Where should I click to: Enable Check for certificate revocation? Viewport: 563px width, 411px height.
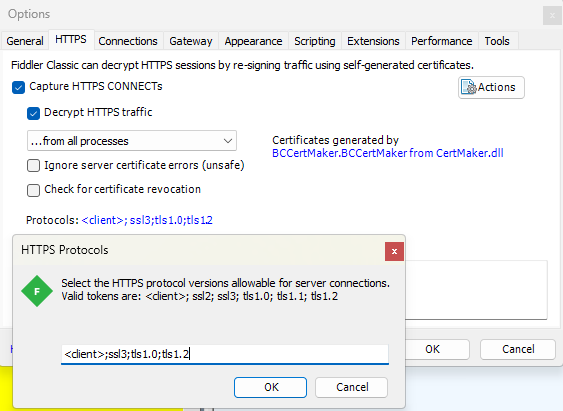[x=33, y=190]
